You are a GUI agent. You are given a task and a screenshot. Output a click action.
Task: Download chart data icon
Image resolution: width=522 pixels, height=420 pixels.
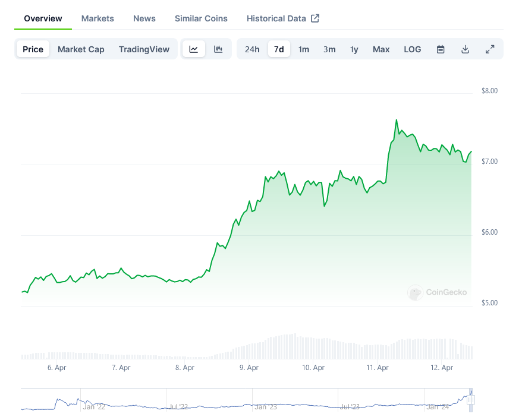(466, 49)
